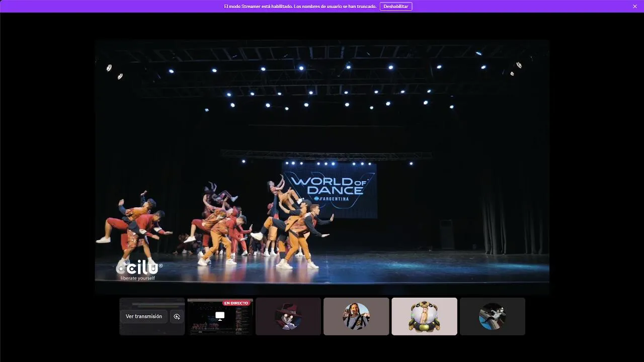This screenshot has width=644, height=362.
Task: Select the participant tile with the bear frame avatar
Action: point(425,316)
